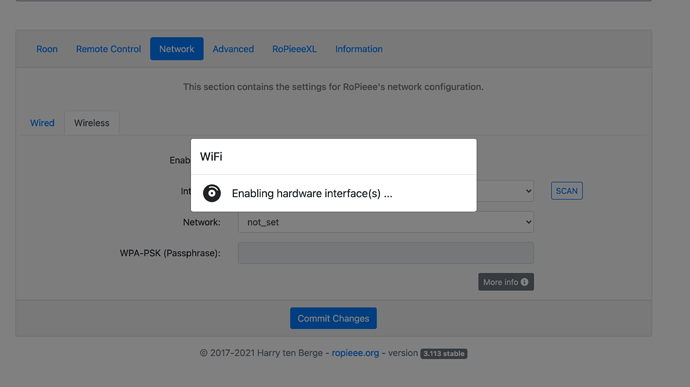690x387 pixels.
Task: Click the 3.113 stable version badge
Action: coord(444,354)
